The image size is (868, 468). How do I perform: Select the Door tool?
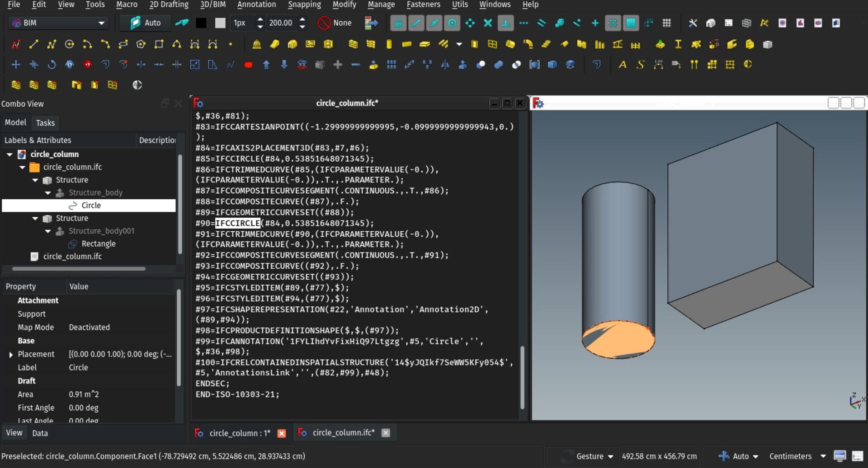point(474,44)
